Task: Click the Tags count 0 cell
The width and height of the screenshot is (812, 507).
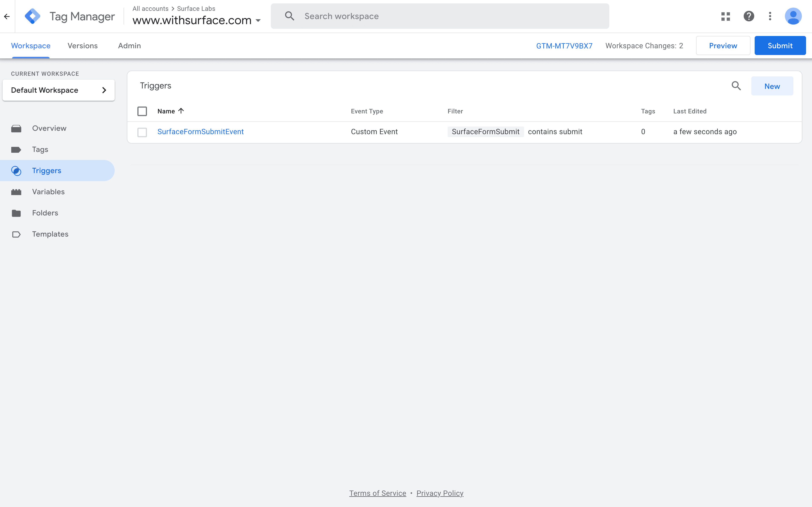Action: click(x=643, y=132)
